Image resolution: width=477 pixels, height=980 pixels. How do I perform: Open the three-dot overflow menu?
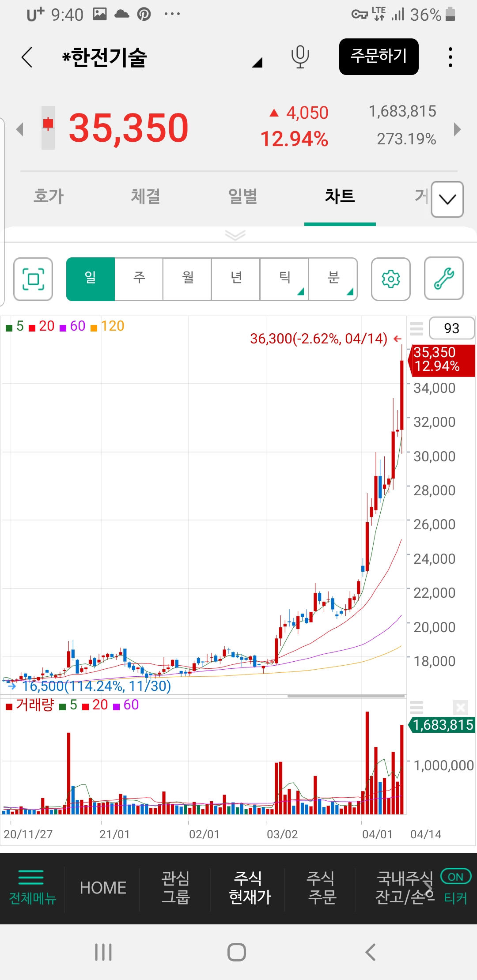450,57
